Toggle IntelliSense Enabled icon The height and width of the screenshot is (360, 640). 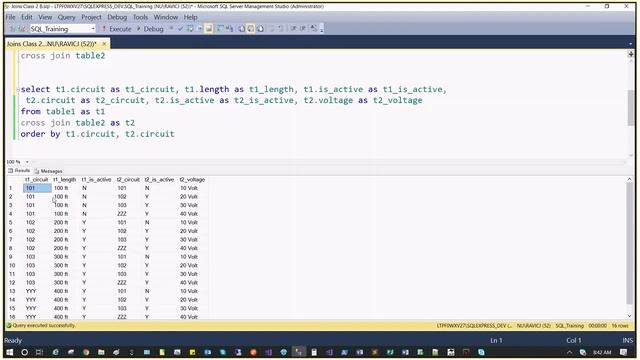click(x=209, y=29)
